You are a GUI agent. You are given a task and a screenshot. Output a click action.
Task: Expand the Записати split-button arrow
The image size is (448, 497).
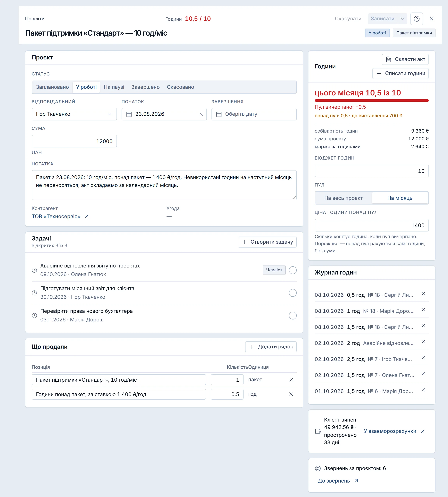[402, 19]
